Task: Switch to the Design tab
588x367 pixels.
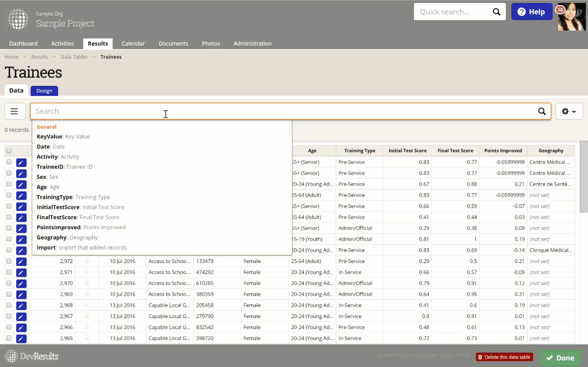Action: coord(44,91)
